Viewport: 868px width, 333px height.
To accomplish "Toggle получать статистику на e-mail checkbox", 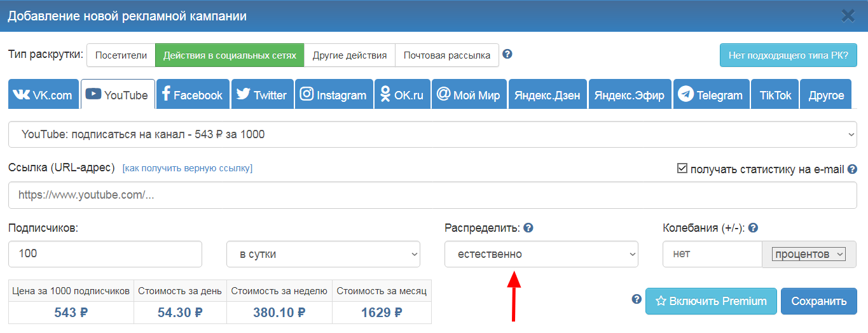I will (x=682, y=169).
